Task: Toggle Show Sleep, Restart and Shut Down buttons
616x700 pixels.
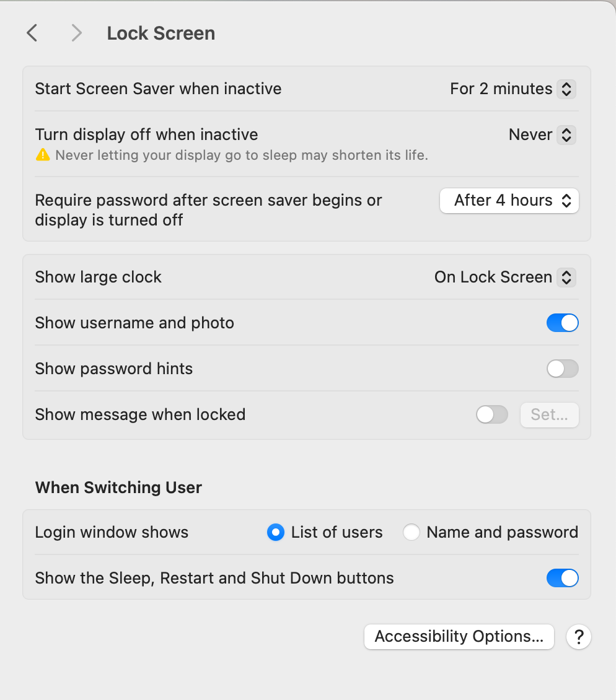Action: point(563,578)
